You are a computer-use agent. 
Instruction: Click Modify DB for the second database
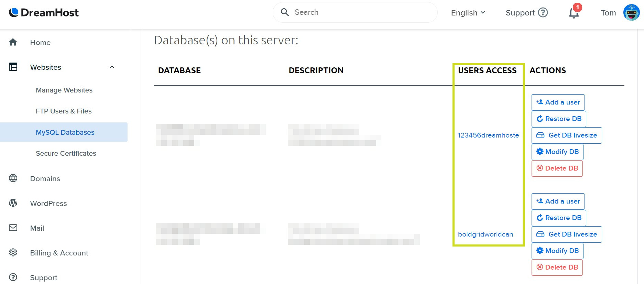click(557, 251)
